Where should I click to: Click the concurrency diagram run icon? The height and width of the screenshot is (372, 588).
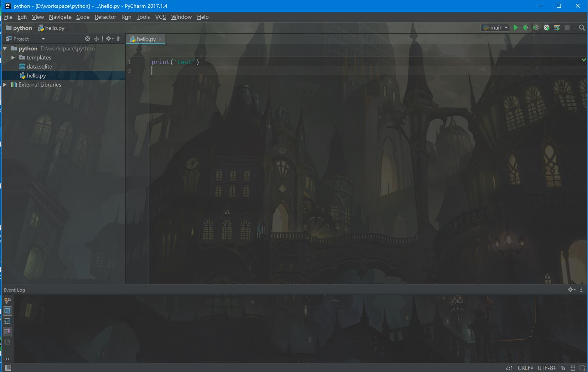tap(557, 27)
